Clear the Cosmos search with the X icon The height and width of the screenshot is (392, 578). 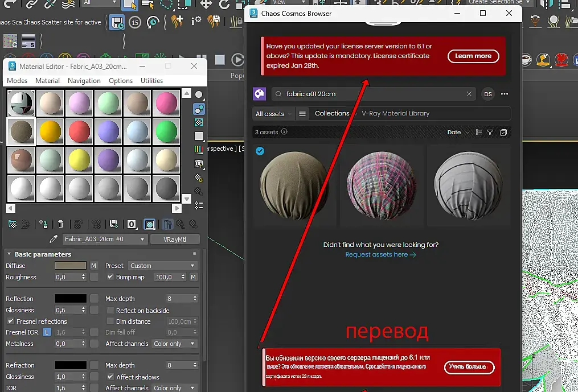click(469, 94)
